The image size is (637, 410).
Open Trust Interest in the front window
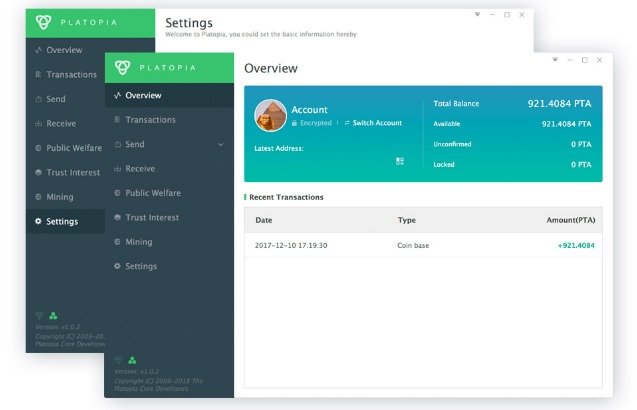pos(169,217)
